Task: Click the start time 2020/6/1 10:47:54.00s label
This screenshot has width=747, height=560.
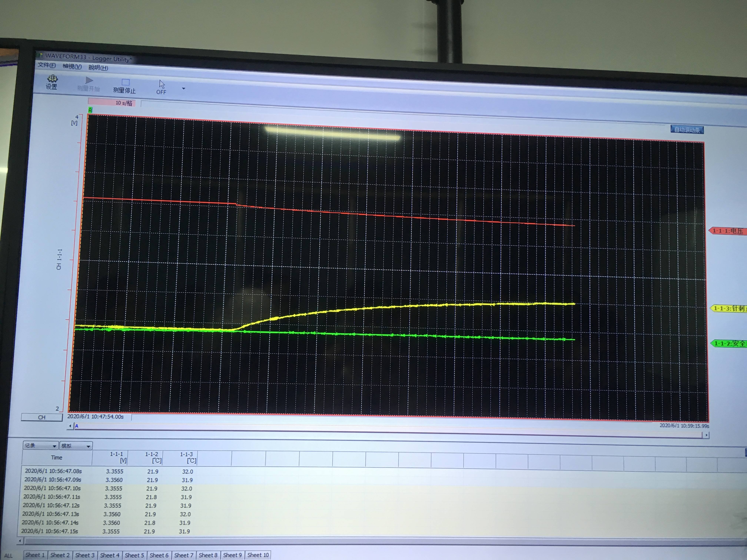Action: tap(96, 417)
